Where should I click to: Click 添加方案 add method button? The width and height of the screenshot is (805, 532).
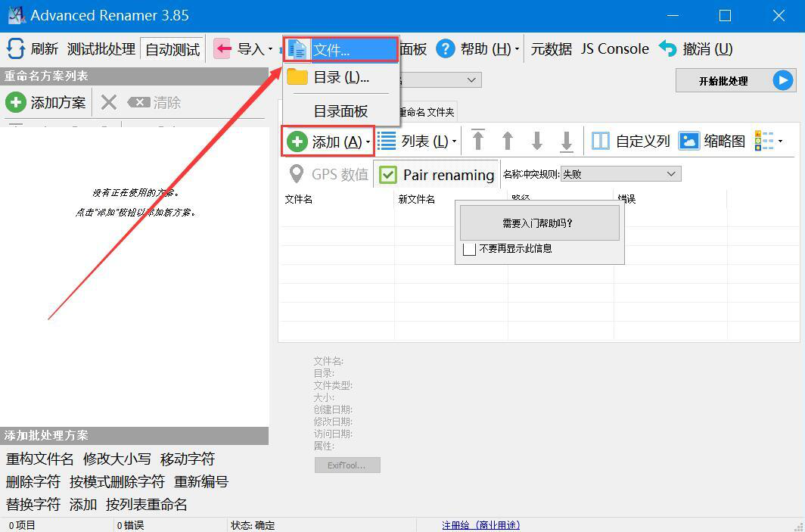pyautogui.click(x=46, y=102)
